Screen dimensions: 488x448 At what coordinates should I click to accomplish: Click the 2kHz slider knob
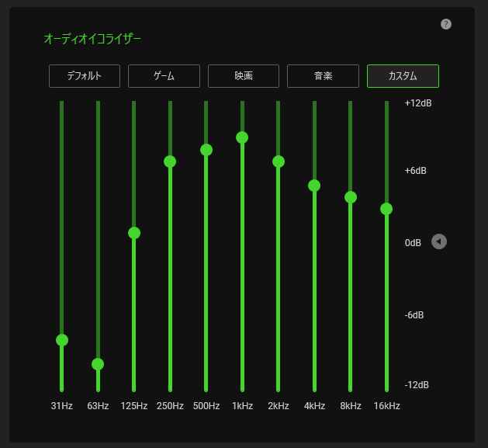[x=279, y=161]
